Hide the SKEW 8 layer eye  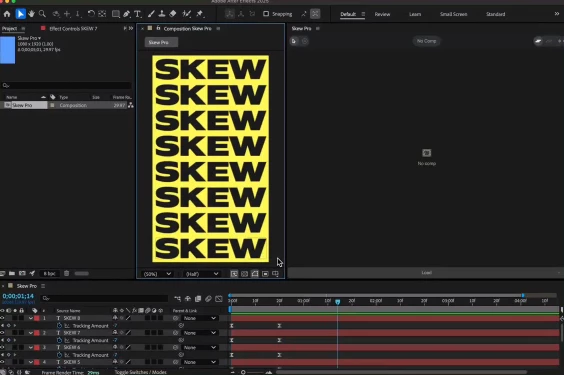pos(3,318)
